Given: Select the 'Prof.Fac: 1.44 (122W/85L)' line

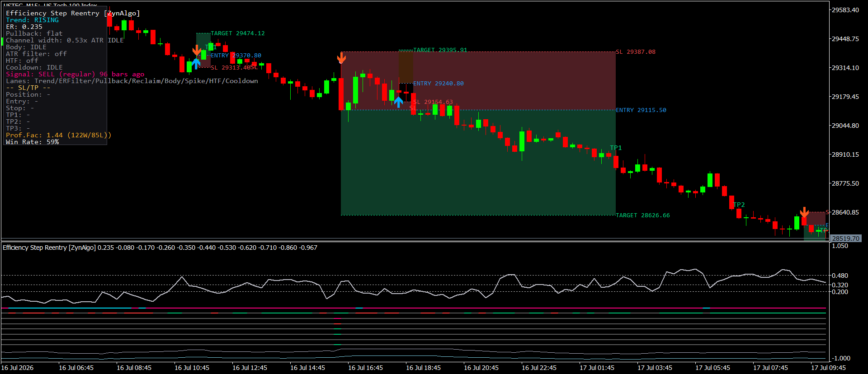Looking at the screenshot, I should click(x=58, y=136).
